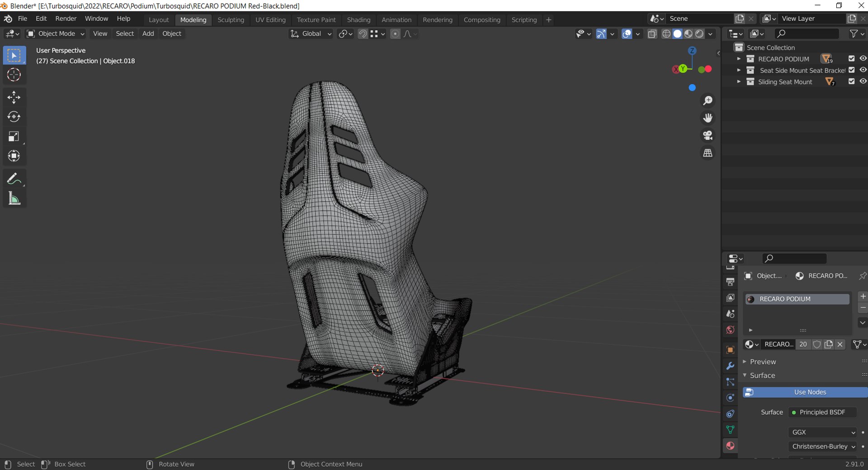Open View Layer properties tab

pyautogui.click(x=730, y=298)
